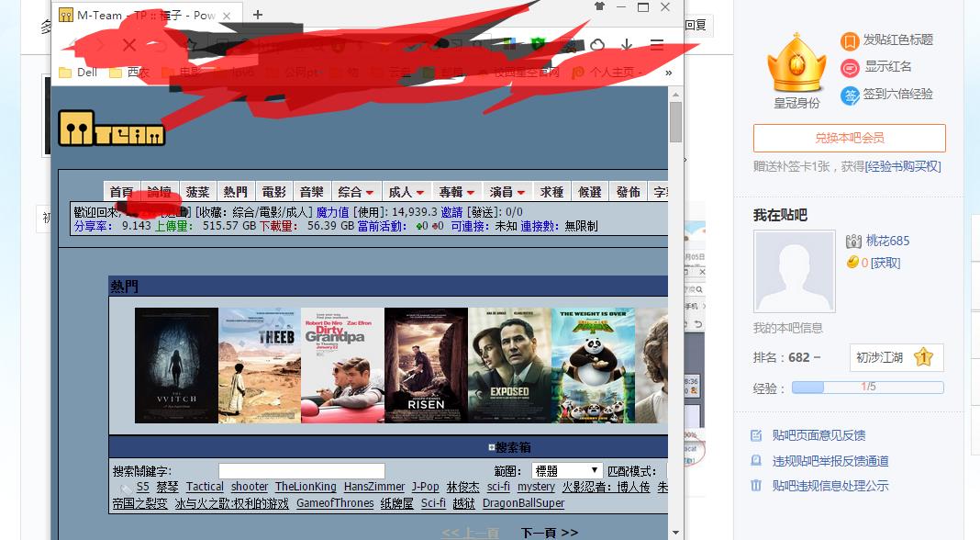Open the 桃花685 username link
980x540 pixels.
click(887, 241)
